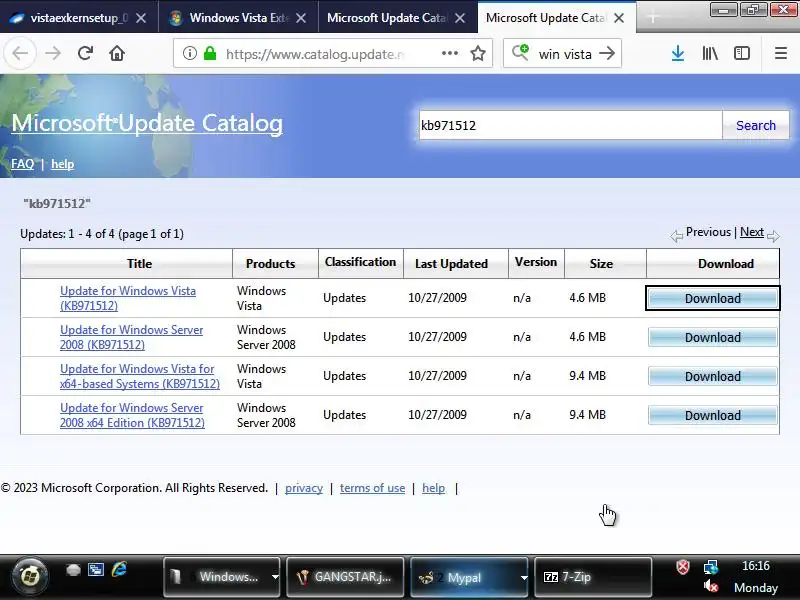Image resolution: width=800 pixels, height=600 pixels.
Task: Submit 'win vista' search with arrow
Action: (x=607, y=53)
